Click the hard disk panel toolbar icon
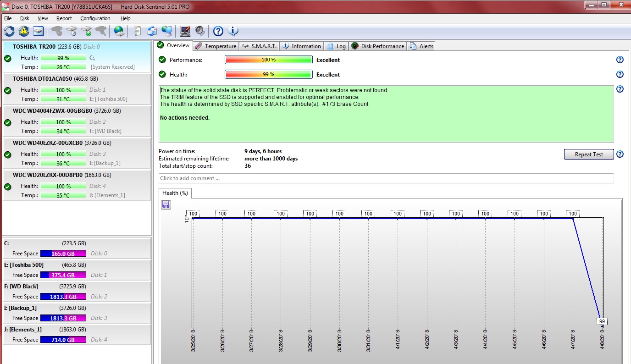Image resolution: width=631 pixels, height=364 pixels. (x=39, y=31)
